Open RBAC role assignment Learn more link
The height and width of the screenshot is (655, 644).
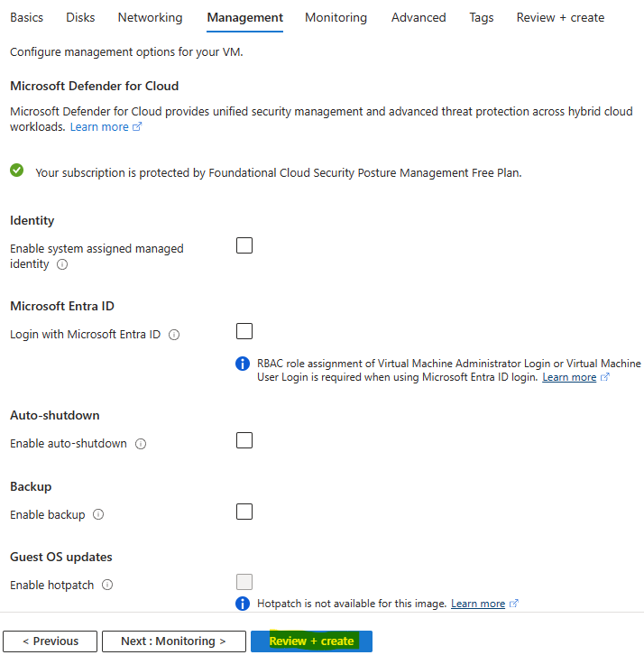pyautogui.click(x=569, y=377)
